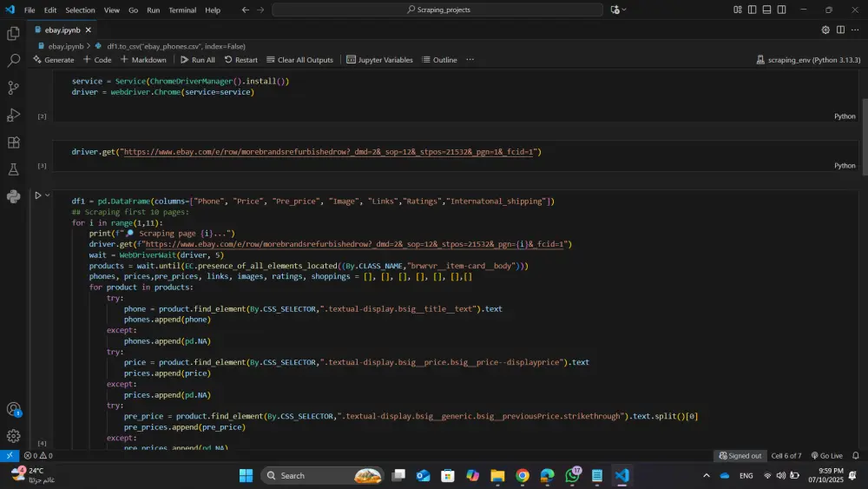Open the notebook Outline
Viewport: 868px width, 489px height.
[439, 60]
